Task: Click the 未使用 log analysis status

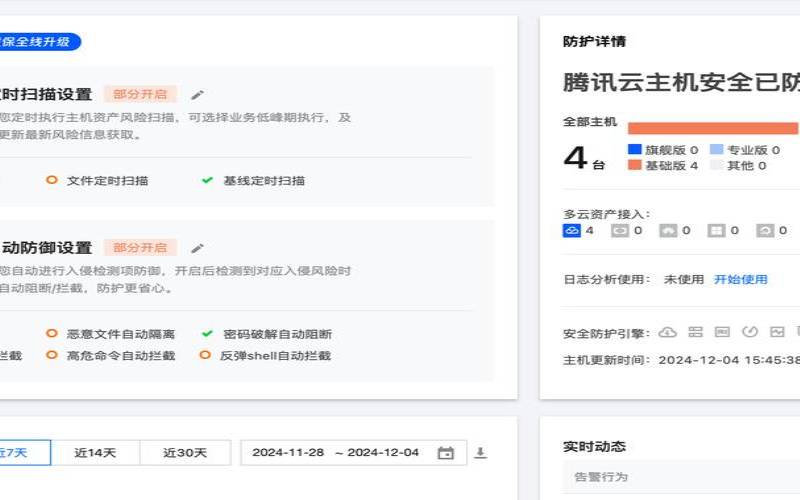Action: (684, 280)
